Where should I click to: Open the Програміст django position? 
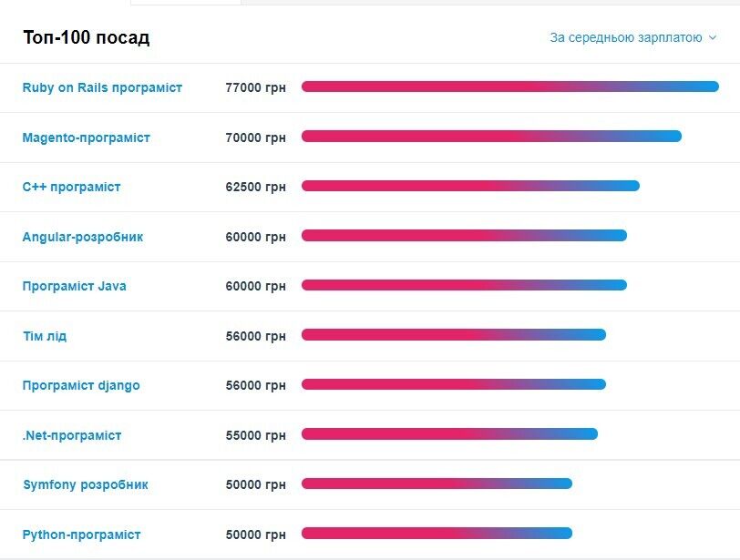(81, 385)
